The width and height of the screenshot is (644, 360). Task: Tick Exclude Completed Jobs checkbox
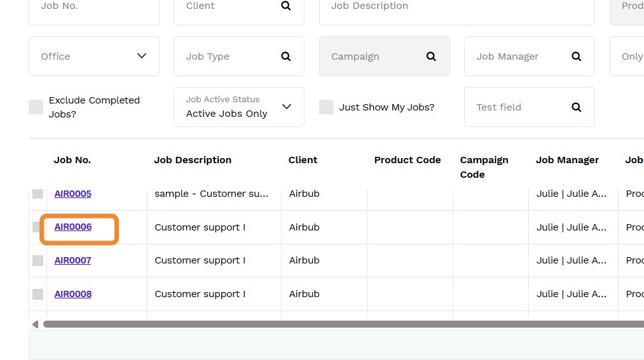[36, 107]
